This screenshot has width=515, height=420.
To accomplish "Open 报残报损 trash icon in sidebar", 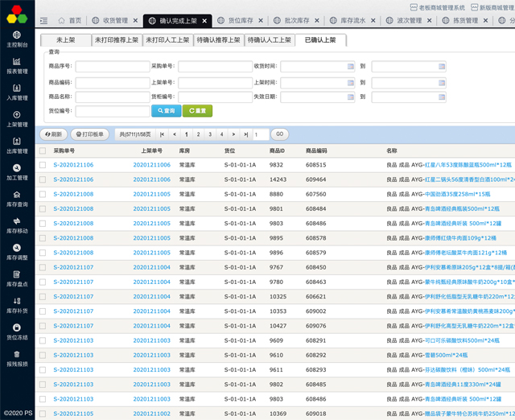I will point(17,358).
